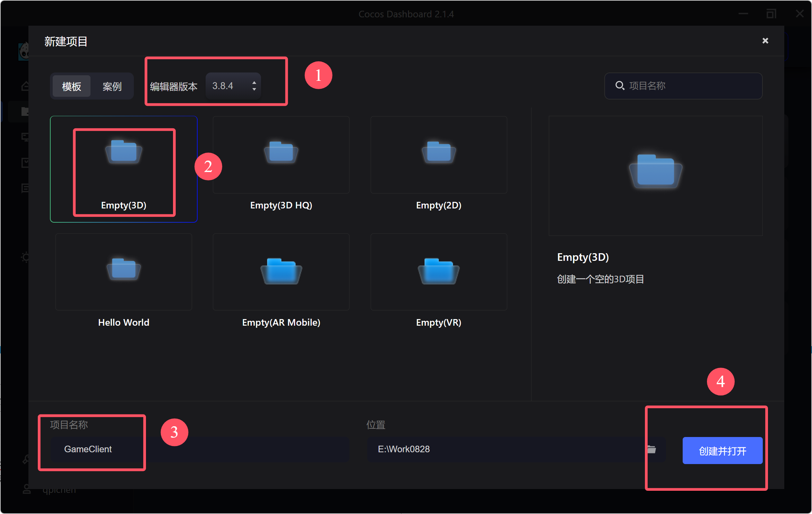Select the Empty(3D) template folder icon

click(124, 152)
